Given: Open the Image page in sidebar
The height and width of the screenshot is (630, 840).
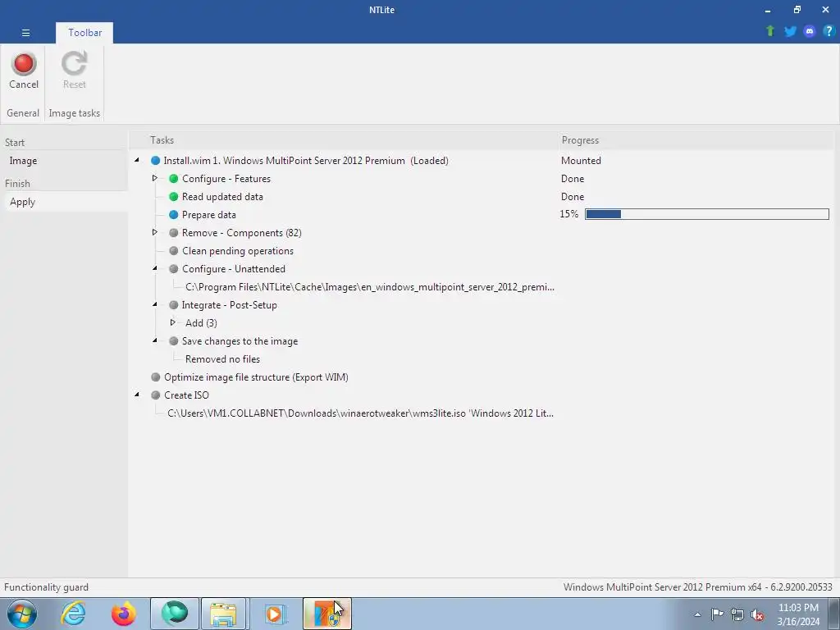Looking at the screenshot, I should pos(23,161).
